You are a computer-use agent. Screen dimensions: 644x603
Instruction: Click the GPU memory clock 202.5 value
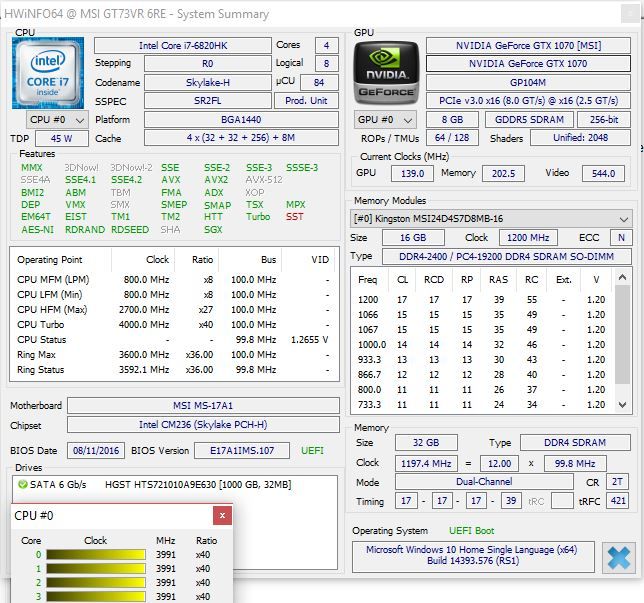503,173
